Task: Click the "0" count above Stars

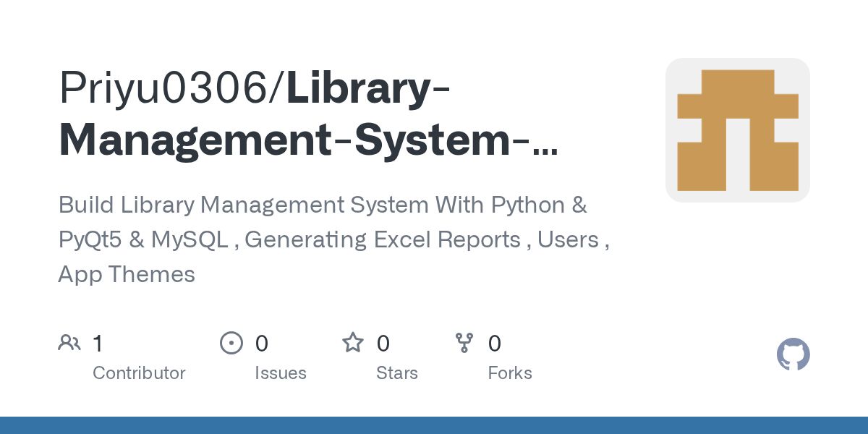Action: 383,344
